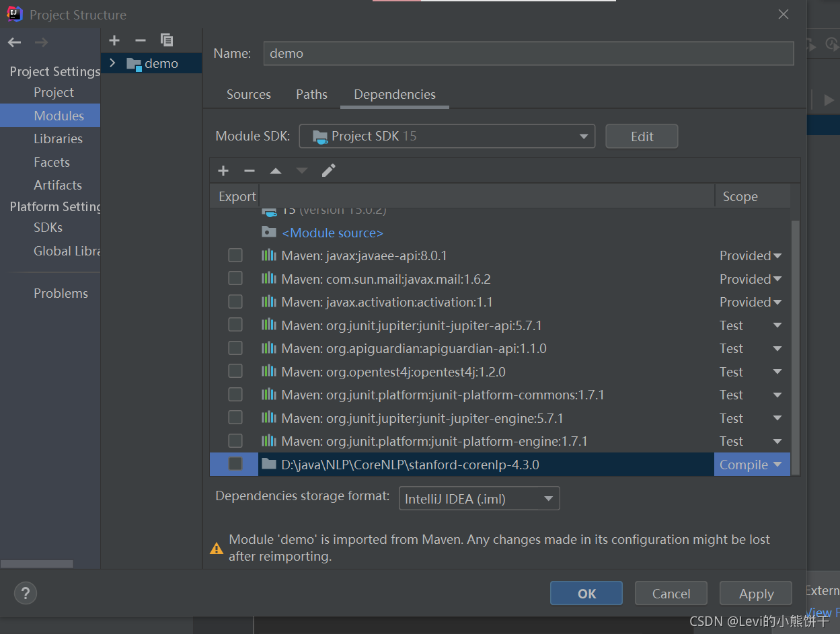Click the OK button
840x634 pixels.
click(586, 593)
